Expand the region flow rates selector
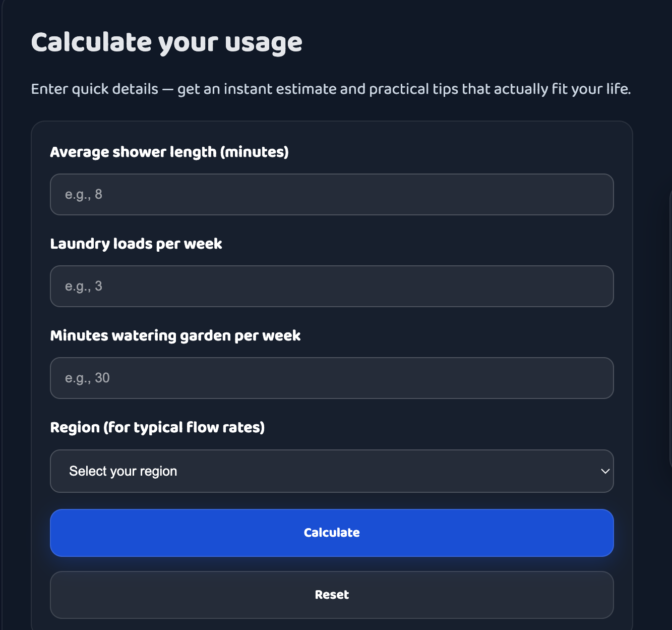This screenshot has height=630, width=672. pyautogui.click(x=332, y=471)
